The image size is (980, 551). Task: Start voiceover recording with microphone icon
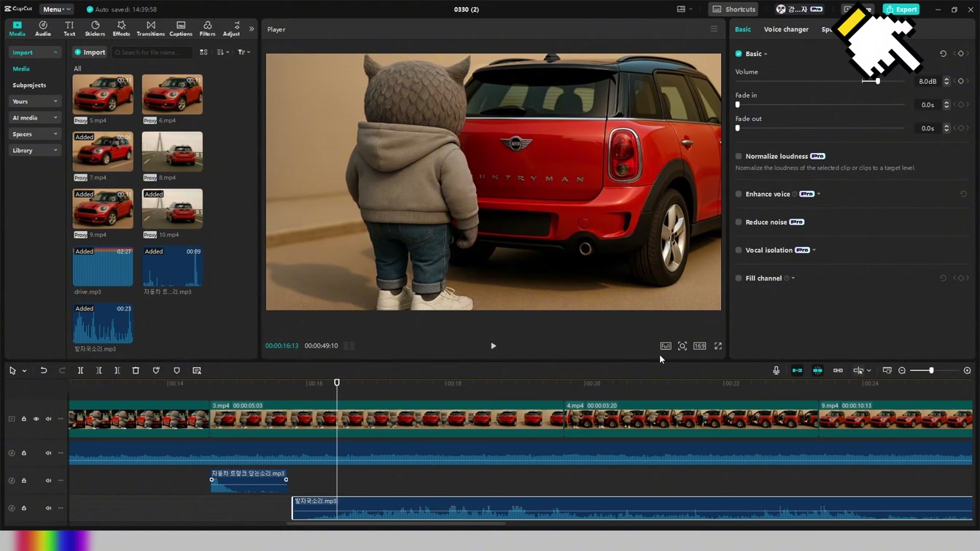click(776, 371)
